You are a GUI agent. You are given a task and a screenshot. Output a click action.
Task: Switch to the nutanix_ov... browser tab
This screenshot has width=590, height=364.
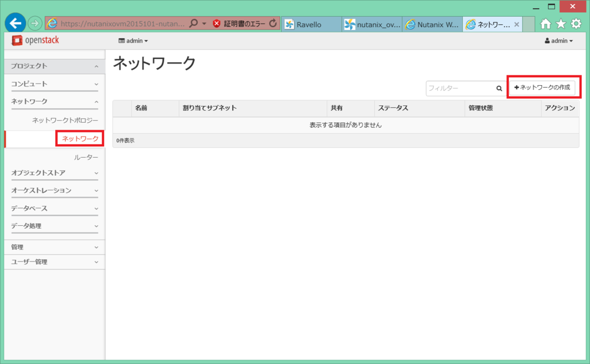[x=372, y=24]
